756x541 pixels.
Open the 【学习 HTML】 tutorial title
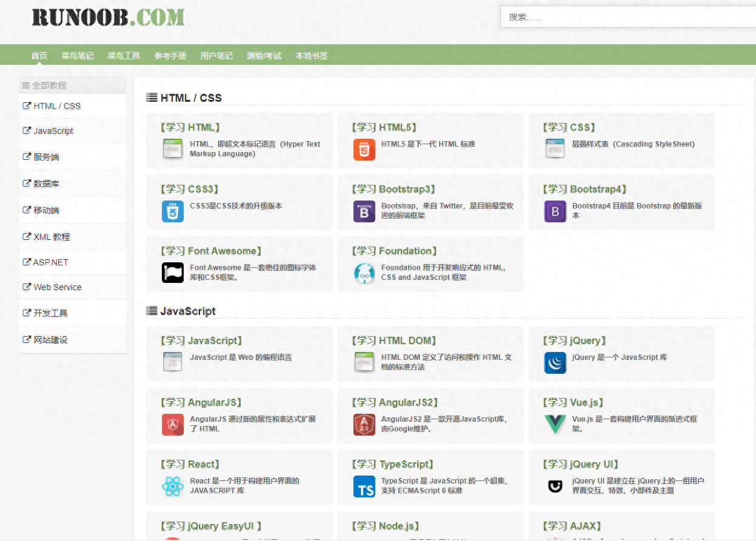click(x=190, y=127)
